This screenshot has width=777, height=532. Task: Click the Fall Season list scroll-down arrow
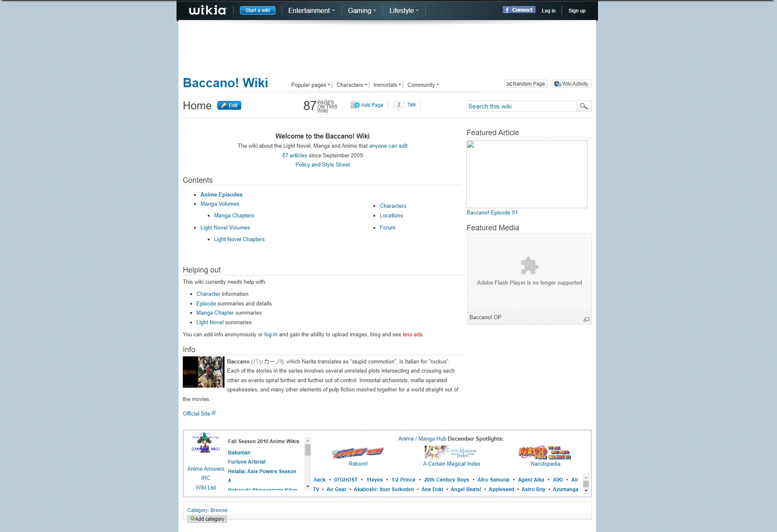[308, 487]
